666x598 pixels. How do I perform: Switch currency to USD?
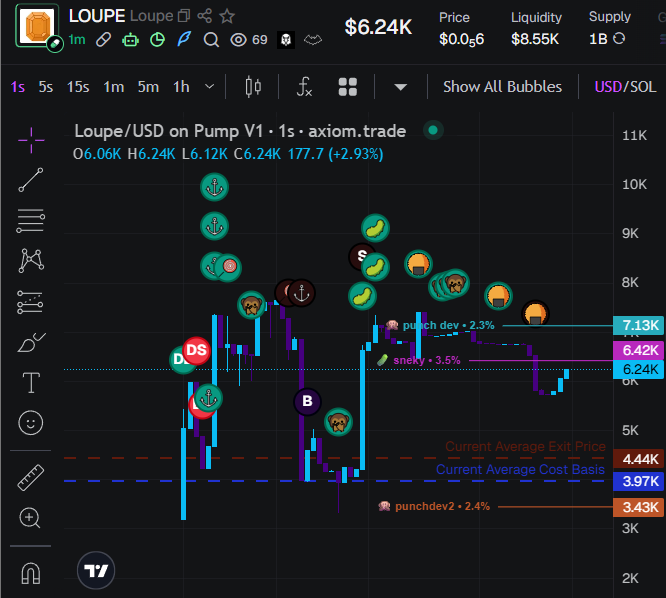[608, 87]
